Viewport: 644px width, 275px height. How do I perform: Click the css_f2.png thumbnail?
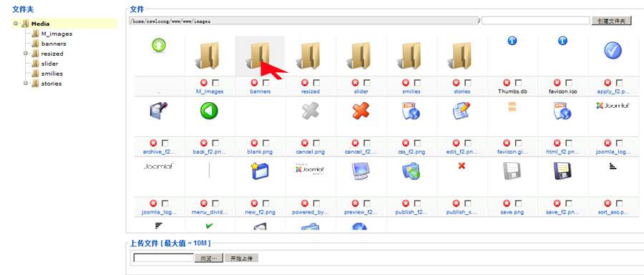point(411,111)
